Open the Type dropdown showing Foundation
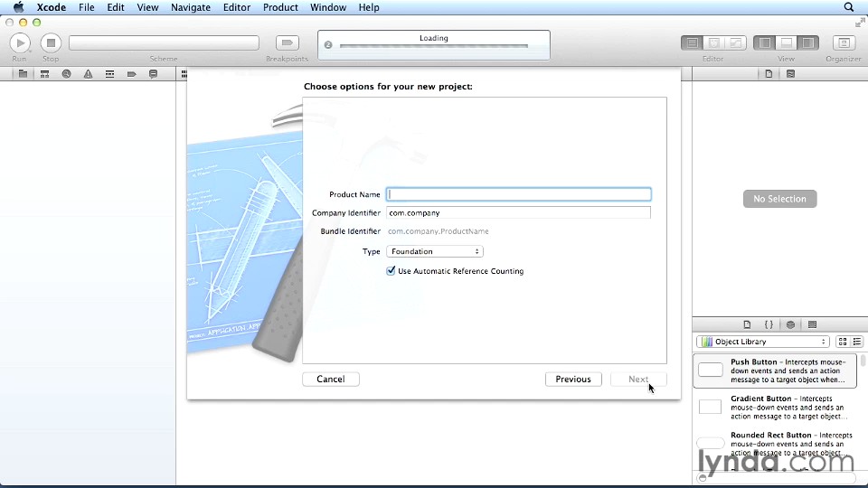Screen dimensions: 868x488 [435, 251]
